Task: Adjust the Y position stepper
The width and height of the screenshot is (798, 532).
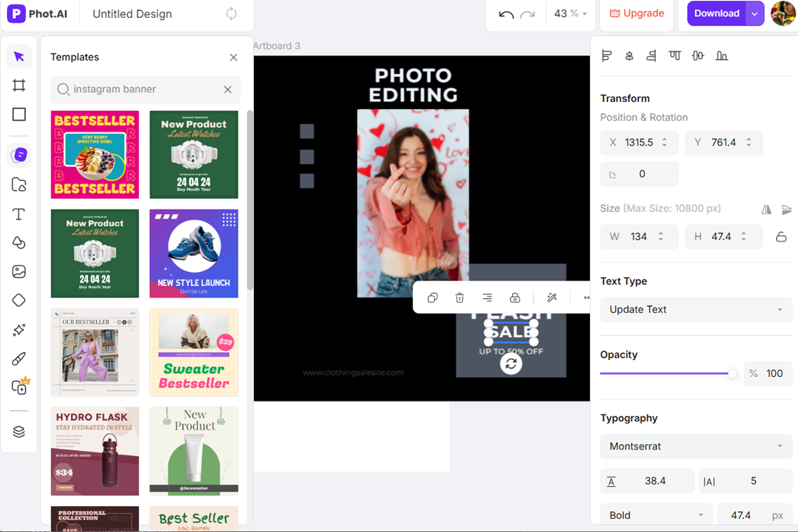Action: [749, 143]
